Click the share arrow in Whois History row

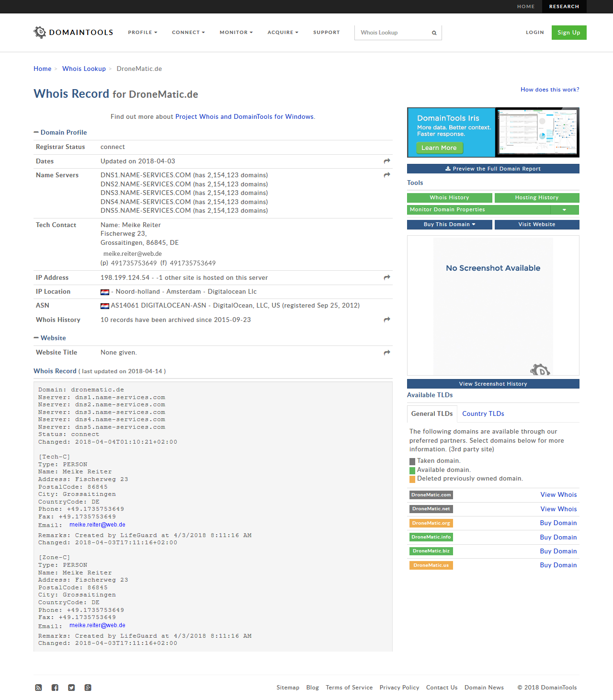(387, 320)
